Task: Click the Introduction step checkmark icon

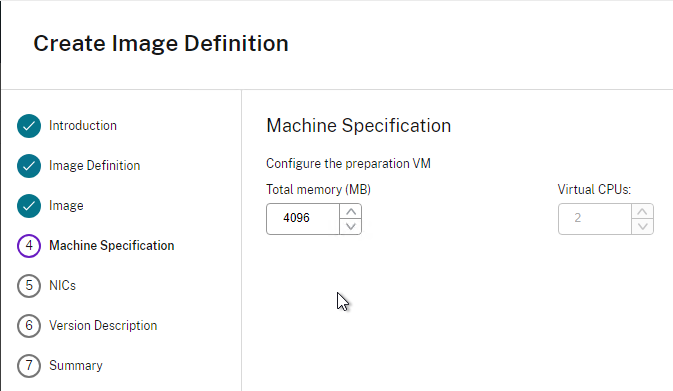Action: [x=29, y=126]
